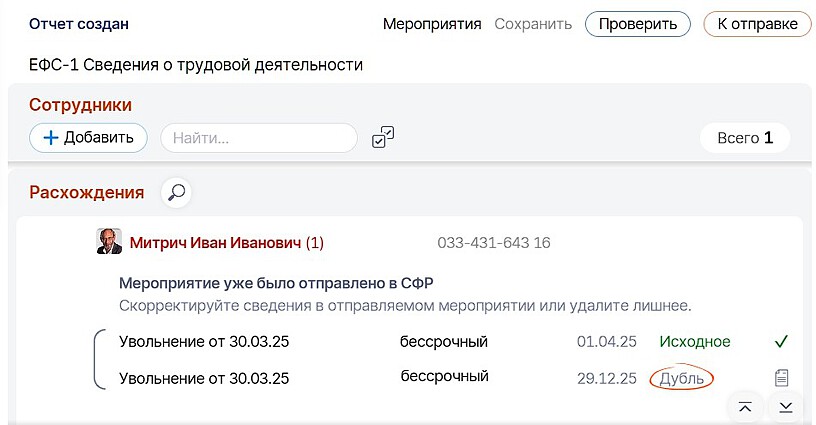Click the circled Дубль status label

tap(682, 378)
